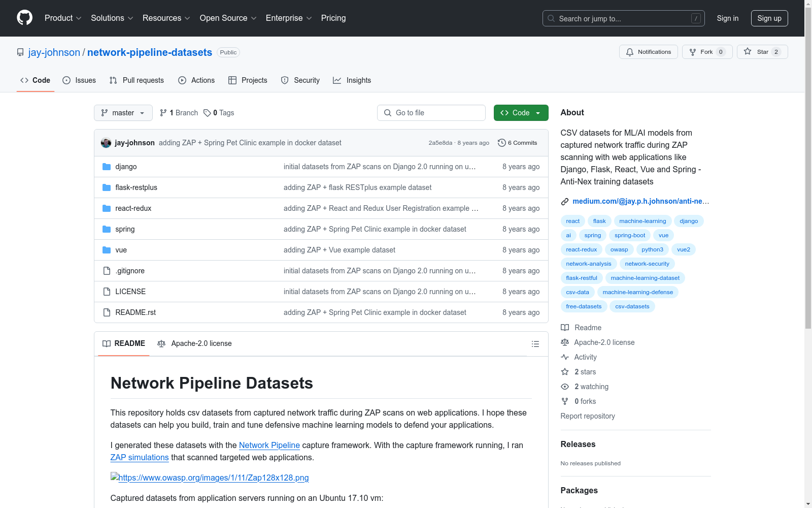Click the Report repository link

pos(588,416)
